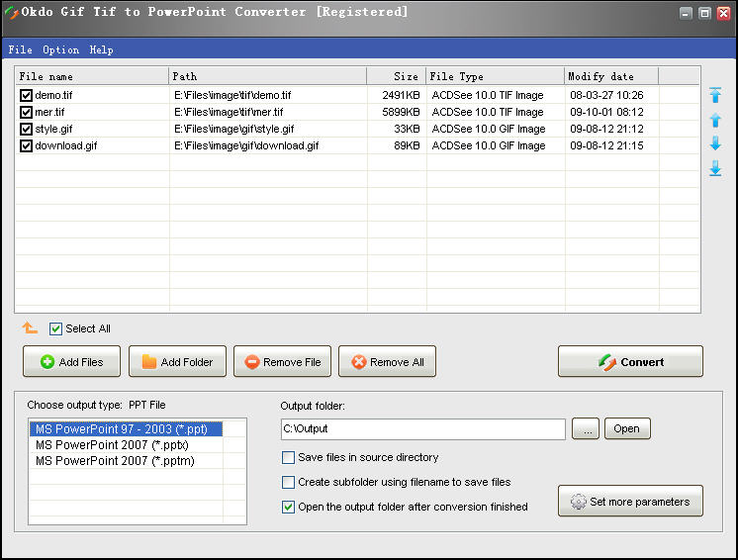Click the orange up-folder icon beside Select All
The image size is (738, 560).
30,328
